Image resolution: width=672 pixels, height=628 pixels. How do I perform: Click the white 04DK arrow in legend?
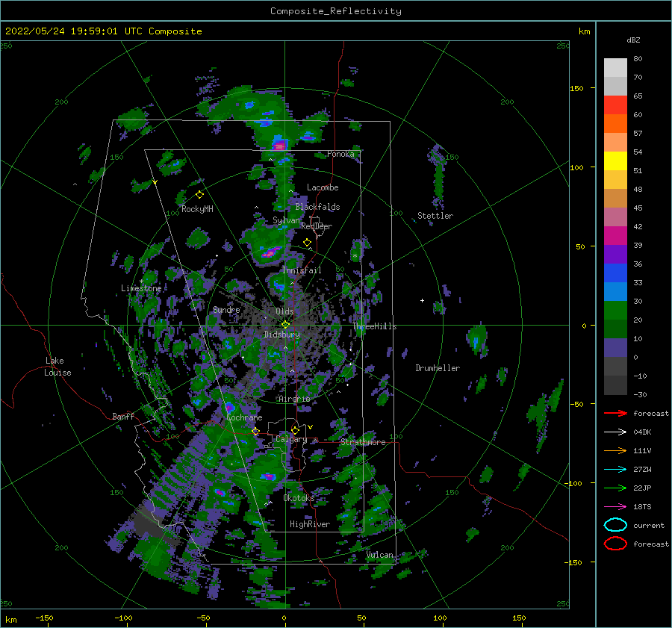pos(615,432)
